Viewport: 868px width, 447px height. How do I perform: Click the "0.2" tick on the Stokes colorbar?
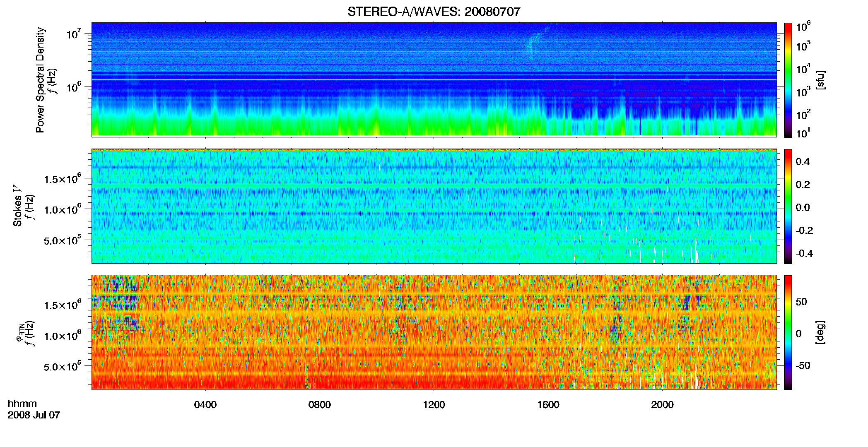tap(803, 185)
